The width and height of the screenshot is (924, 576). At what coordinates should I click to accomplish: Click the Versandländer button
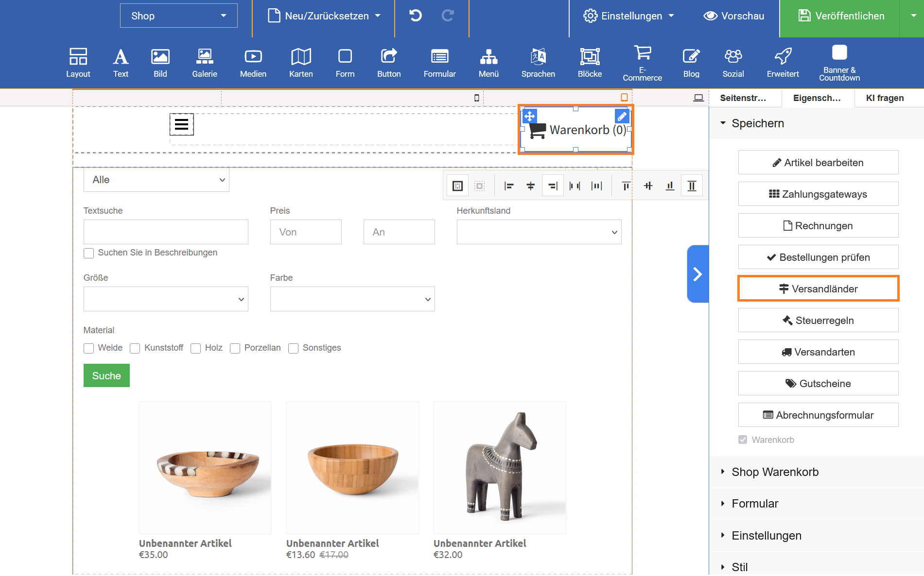[x=818, y=289]
